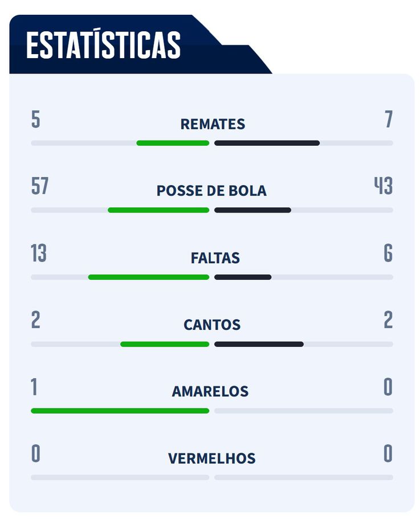The width and height of the screenshot is (420, 519).
Task: Click the 5 shots value
Action: (36, 120)
